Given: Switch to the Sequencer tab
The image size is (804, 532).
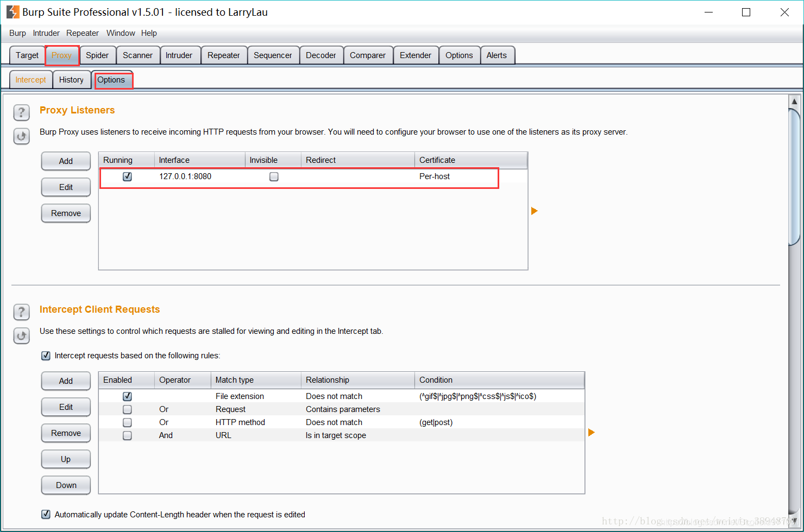Looking at the screenshot, I should click(273, 55).
